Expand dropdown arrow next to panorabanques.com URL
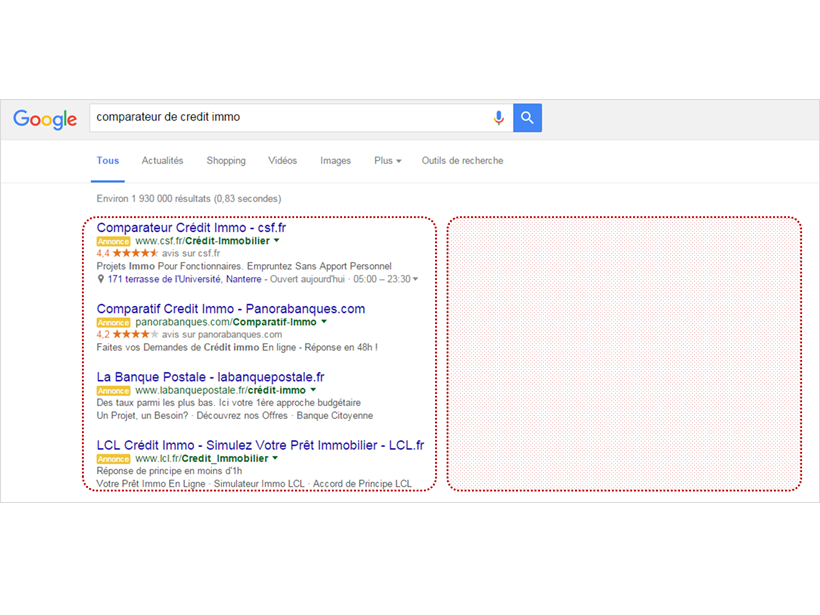The height and width of the screenshot is (615, 820). pos(324,322)
